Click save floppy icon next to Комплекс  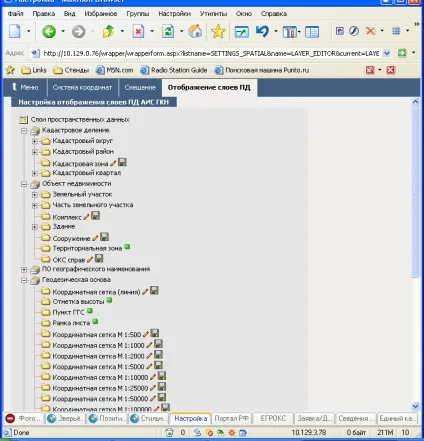click(x=95, y=216)
